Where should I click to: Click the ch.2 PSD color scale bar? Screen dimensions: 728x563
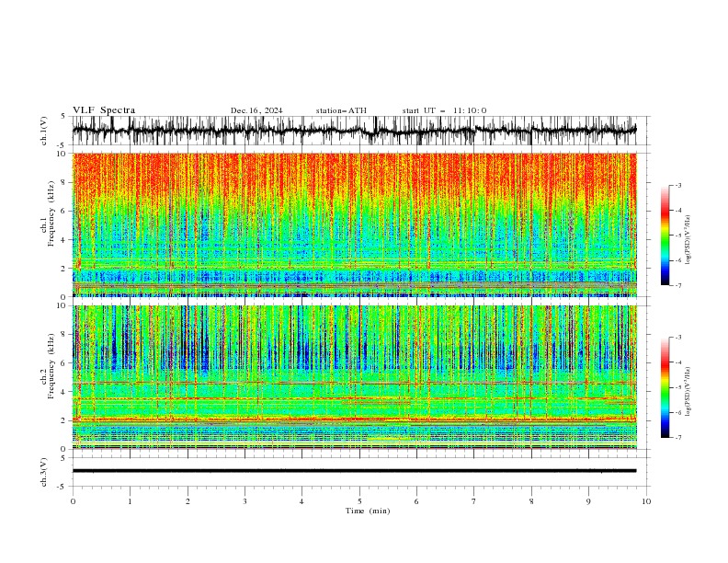665,387
